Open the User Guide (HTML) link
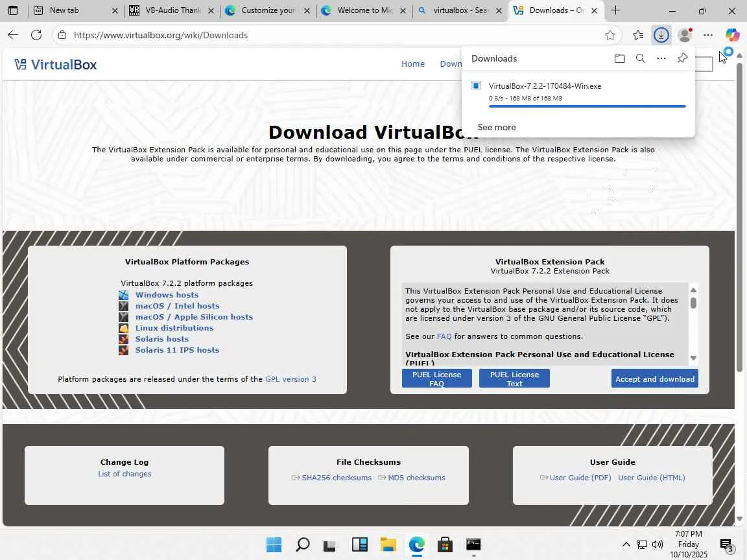Viewport: 747px width, 560px height. 651,478
